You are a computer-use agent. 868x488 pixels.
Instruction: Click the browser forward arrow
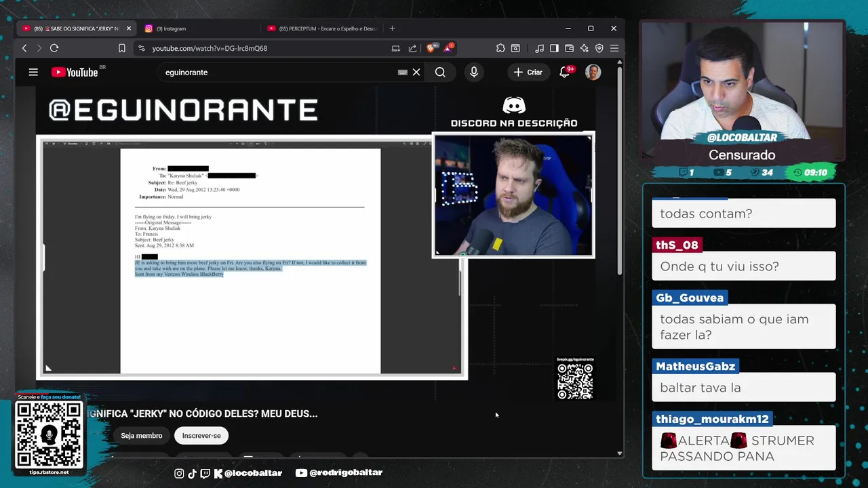(39, 48)
